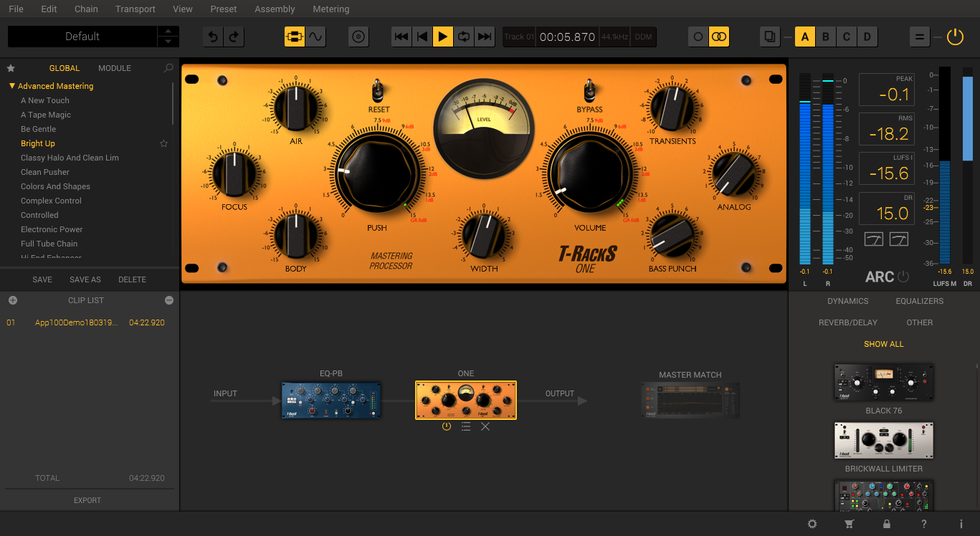Add the BLACK 76 module thumbnail
Viewport: 980px width, 536px height.
click(x=884, y=382)
